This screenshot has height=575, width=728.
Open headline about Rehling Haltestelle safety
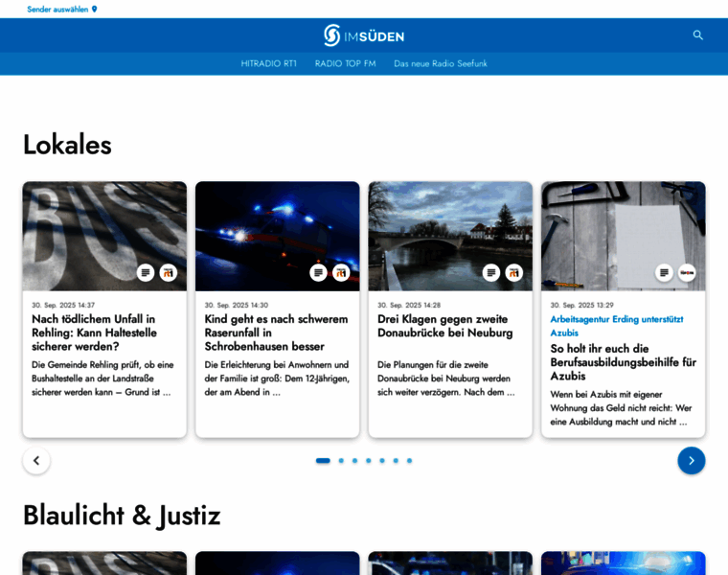(x=94, y=333)
